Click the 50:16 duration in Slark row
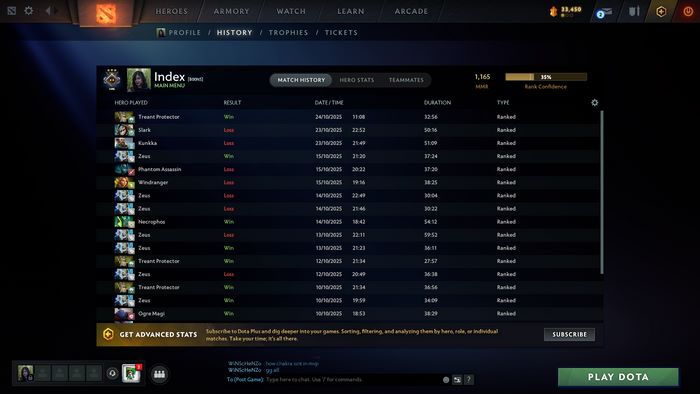The image size is (700, 394). click(x=430, y=130)
